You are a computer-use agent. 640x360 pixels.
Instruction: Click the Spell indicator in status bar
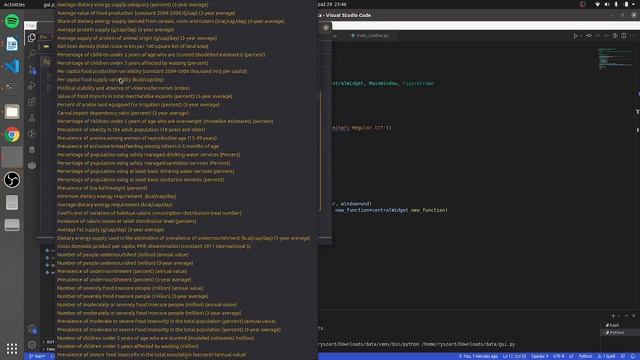click(606, 356)
